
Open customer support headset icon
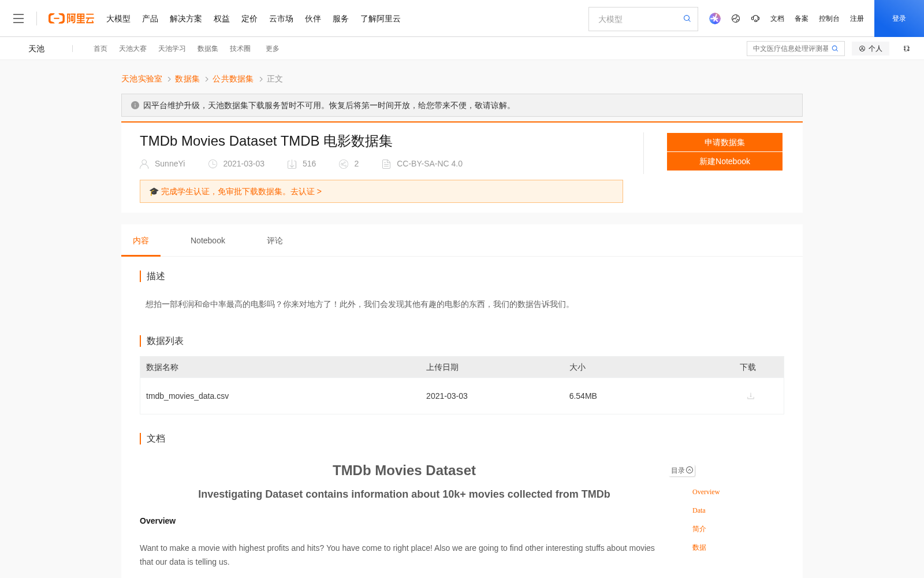pyautogui.click(x=755, y=18)
